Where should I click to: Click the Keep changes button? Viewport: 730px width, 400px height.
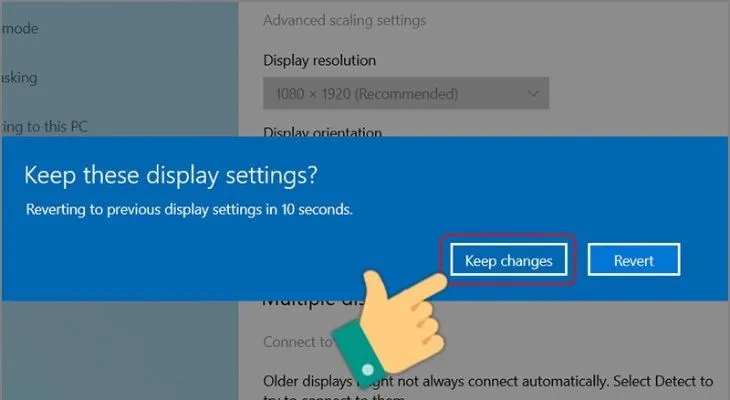point(508,259)
